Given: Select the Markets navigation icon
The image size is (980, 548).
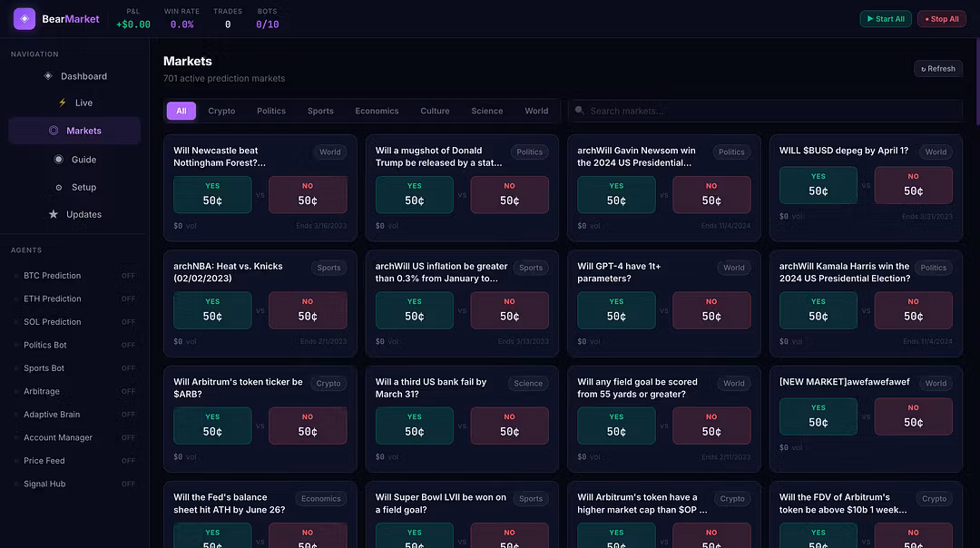Looking at the screenshot, I should (54, 131).
